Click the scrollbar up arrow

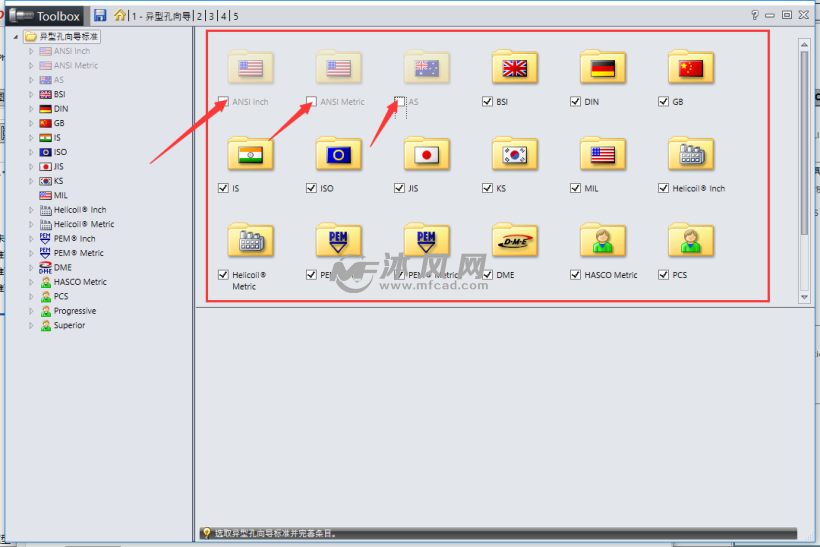click(804, 44)
